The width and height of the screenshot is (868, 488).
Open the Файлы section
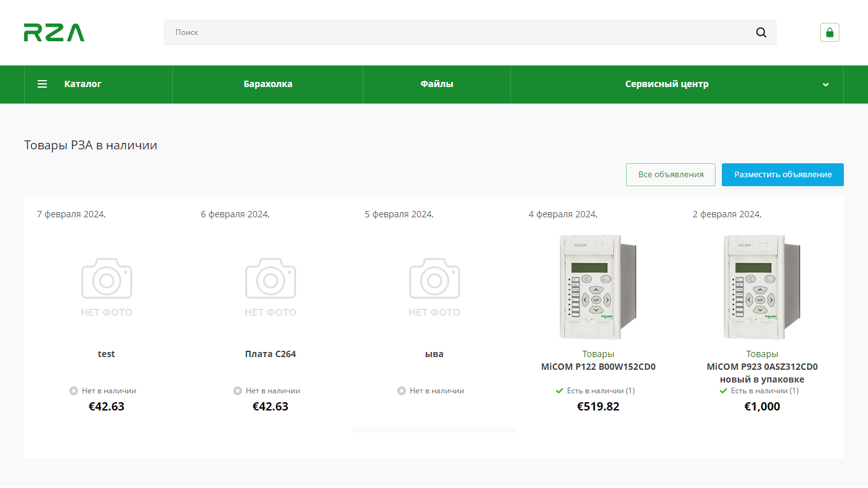(x=437, y=84)
